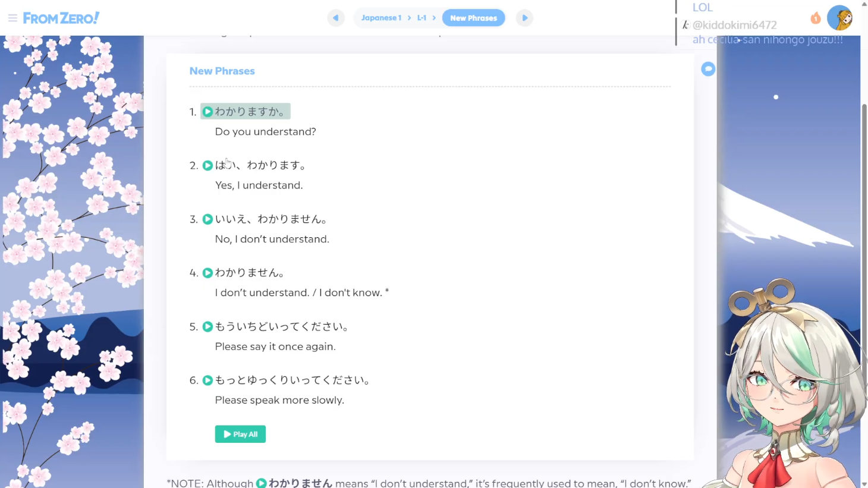The width and height of the screenshot is (868, 488).
Task: Open the hamburger menu beside From Zero logo
Action: tap(12, 18)
